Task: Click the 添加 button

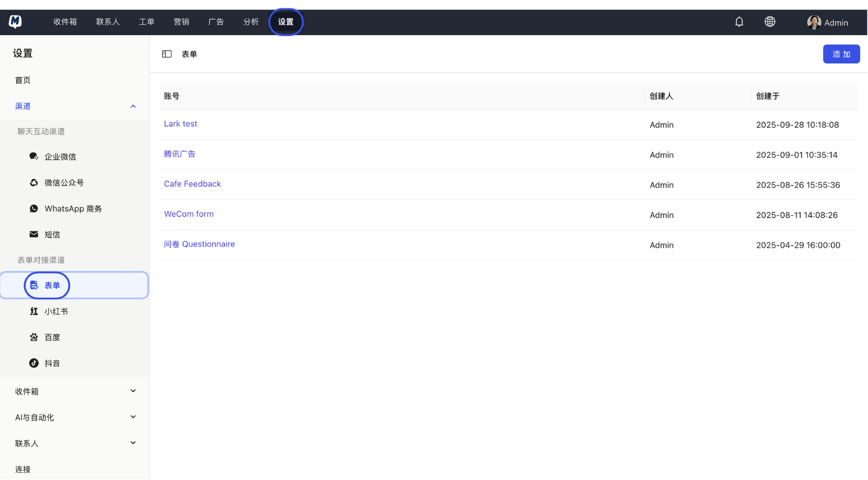Action: [841, 54]
